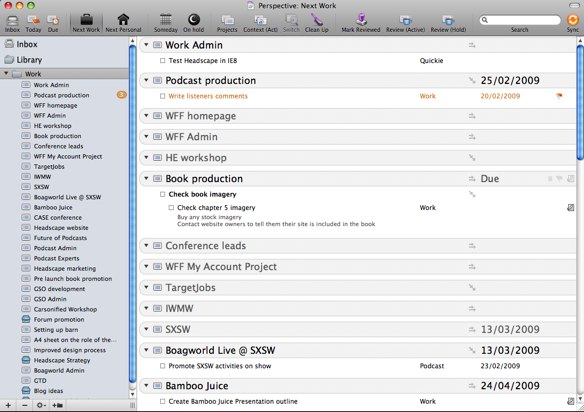Check off Test Headscape in IE8
This screenshot has height=412, width=584.
(162, 61)
